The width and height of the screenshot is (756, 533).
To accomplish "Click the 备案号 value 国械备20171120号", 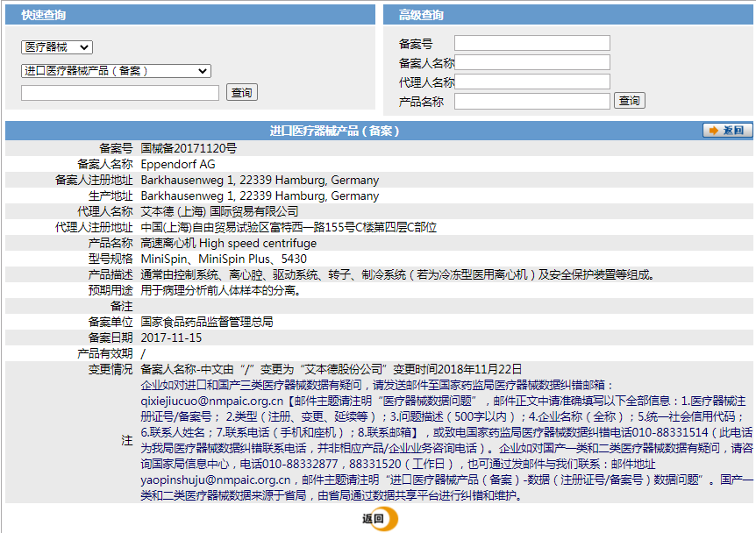I will pos(189,148).
